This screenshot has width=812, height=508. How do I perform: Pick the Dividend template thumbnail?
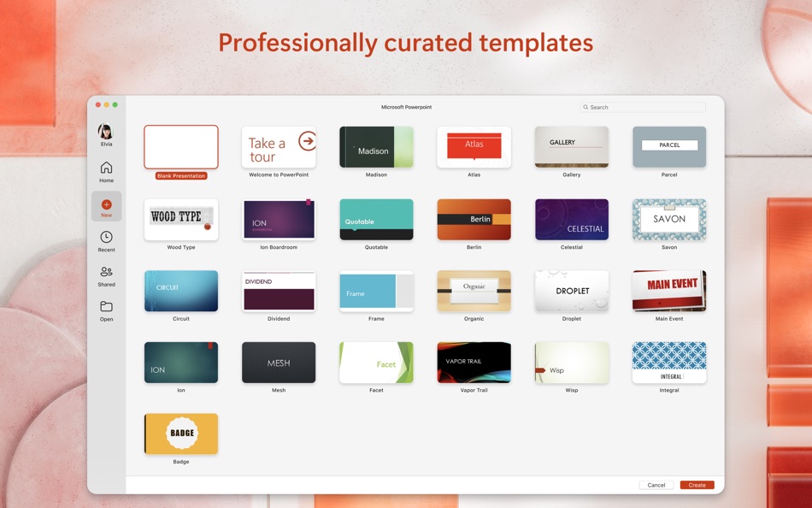point(279,291)
